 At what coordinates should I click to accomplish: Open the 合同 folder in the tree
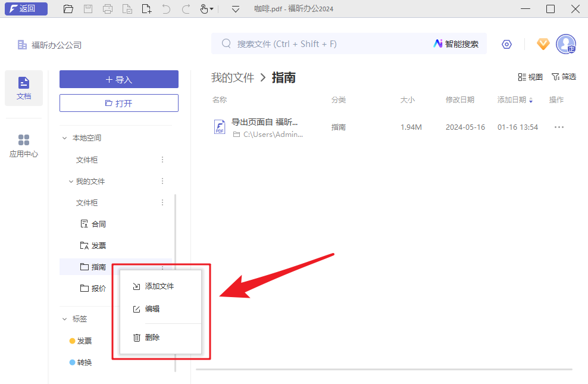click(99, 223)
